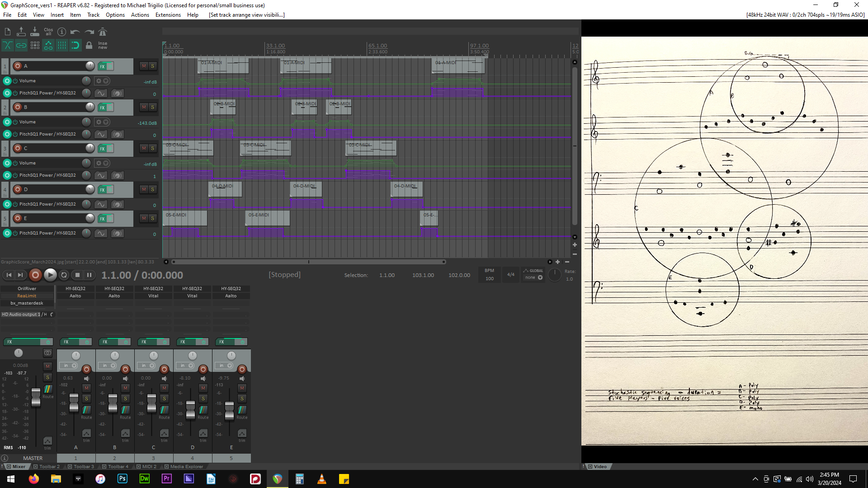
Task: Click the master volume fader
Action: pos(36,396)
